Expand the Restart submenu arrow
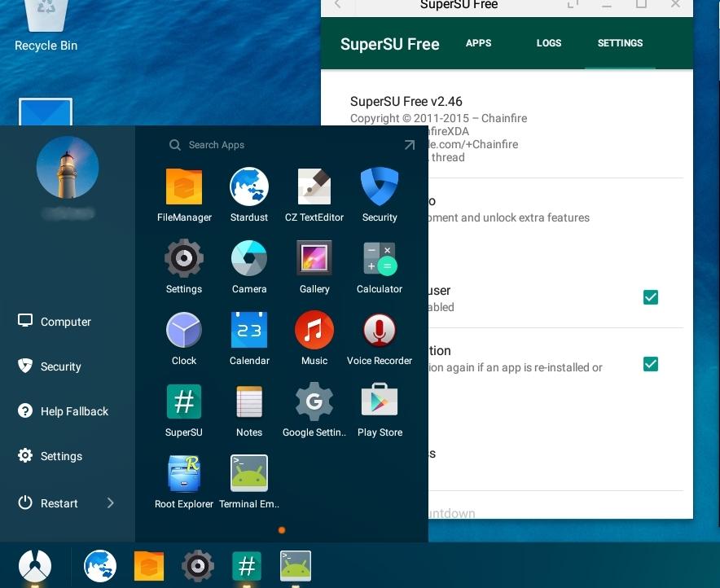This screenshot has height=588, width=720. pos(111,503)
